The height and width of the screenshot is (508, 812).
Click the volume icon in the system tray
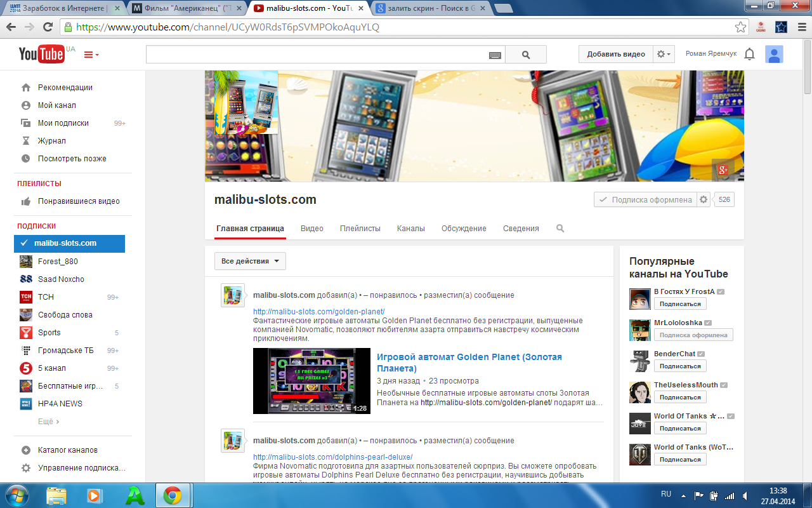(745, 495)
